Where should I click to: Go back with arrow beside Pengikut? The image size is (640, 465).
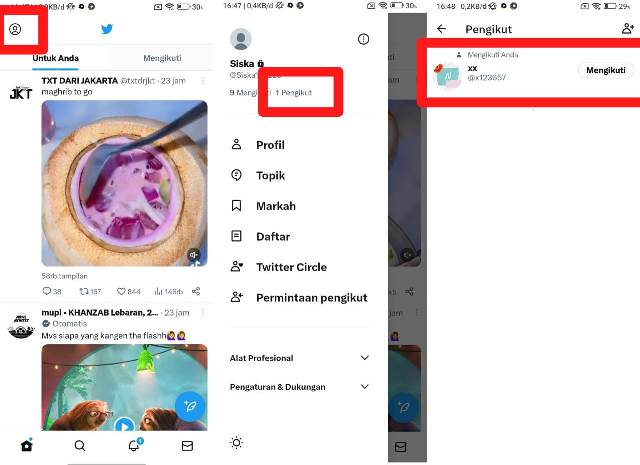click(441, 29)
